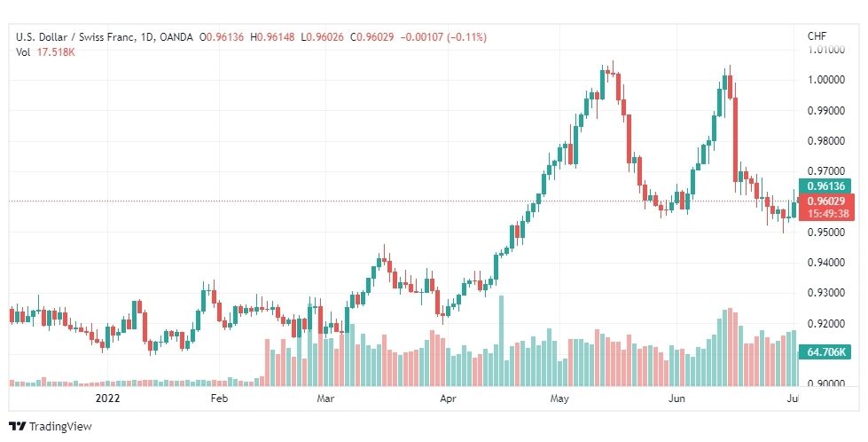The width and height of the screenshot is (868, 442).
Task: Open the CHF currency selector
Action: pyautogui.click(x=817, y=36)
